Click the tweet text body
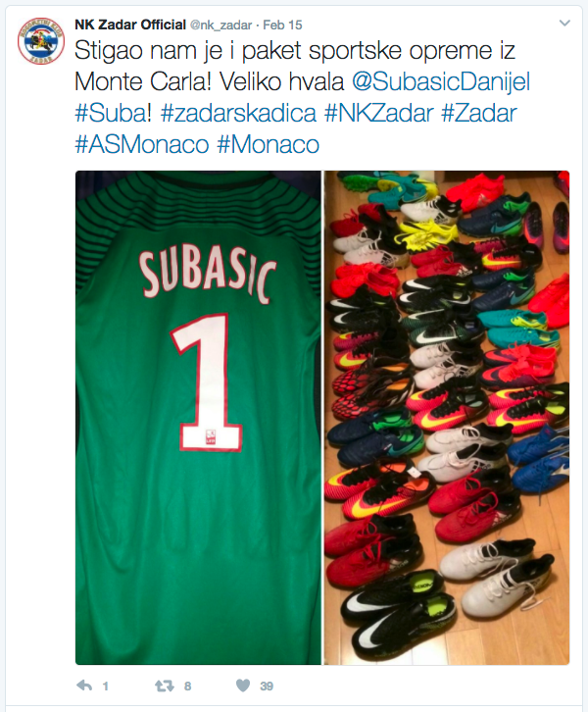588x712 pixels. pos(302,98)
